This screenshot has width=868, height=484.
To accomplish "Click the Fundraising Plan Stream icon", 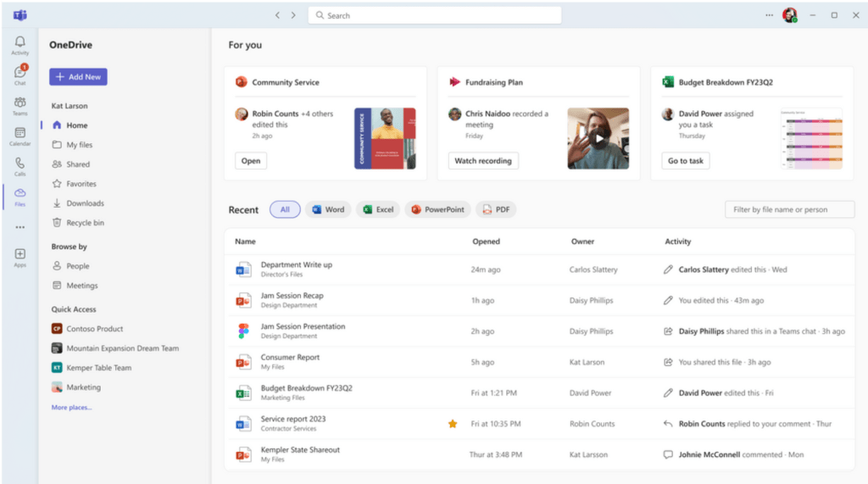I will pyautogui.click(x=454, y=82).
